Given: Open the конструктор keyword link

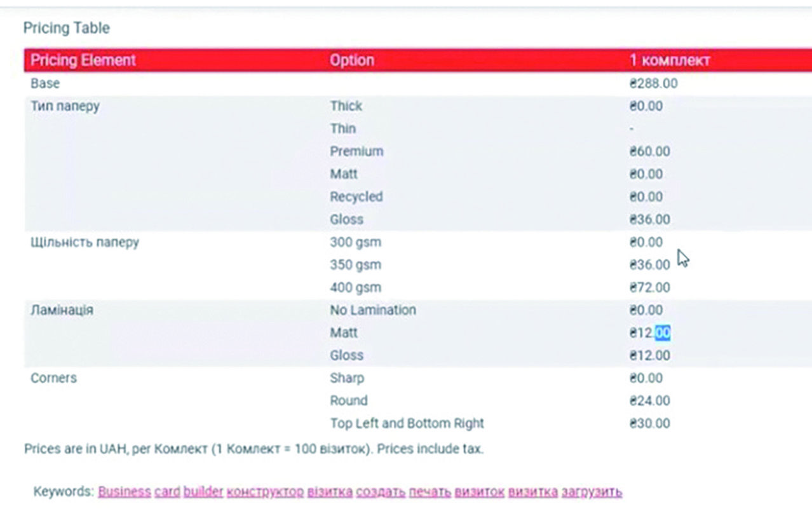Looking at the screenshot, I should pos(265,491).
